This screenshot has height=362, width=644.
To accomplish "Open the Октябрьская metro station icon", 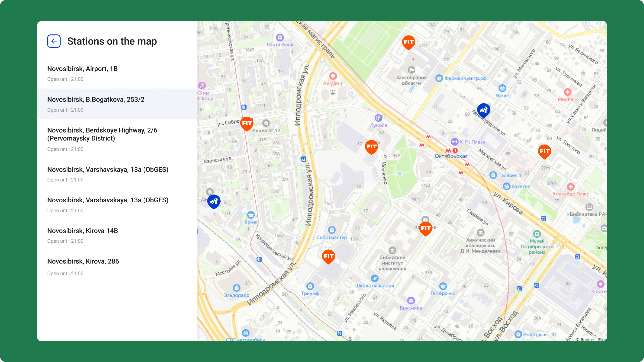I will point(448,151).
